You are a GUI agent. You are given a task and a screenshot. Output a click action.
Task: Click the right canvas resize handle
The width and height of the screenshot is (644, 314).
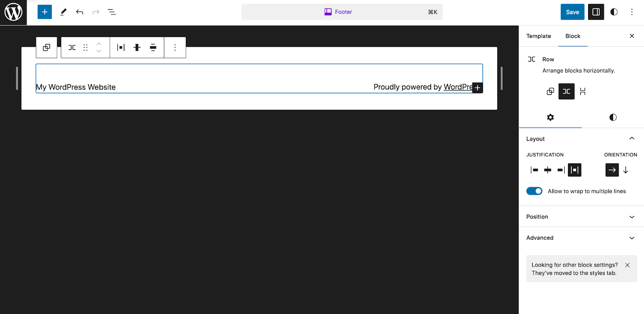502,78
